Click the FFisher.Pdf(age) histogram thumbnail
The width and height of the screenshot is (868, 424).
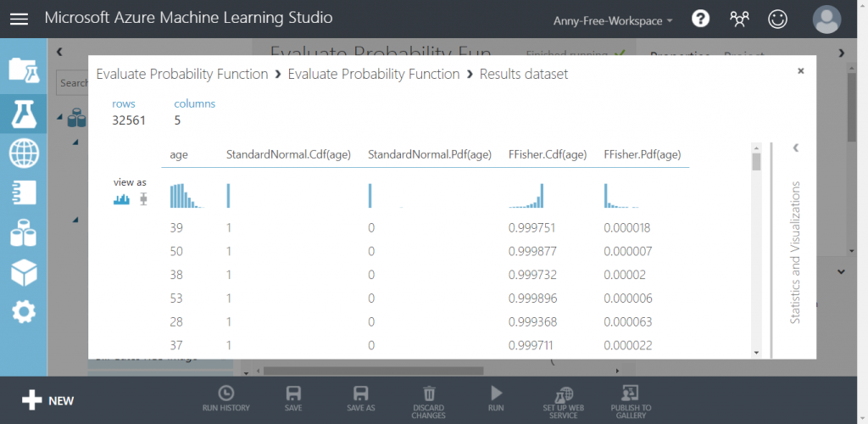tap(621, 195)
